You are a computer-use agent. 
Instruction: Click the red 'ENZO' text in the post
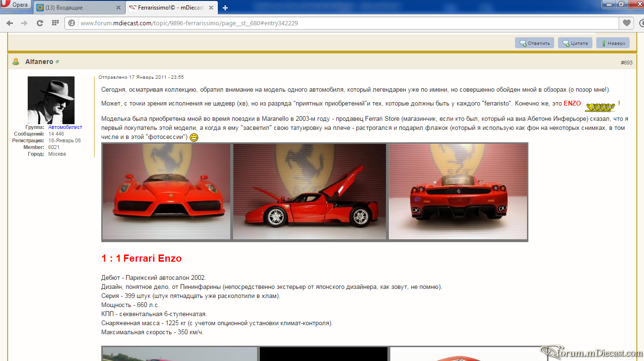pos(572,104)
